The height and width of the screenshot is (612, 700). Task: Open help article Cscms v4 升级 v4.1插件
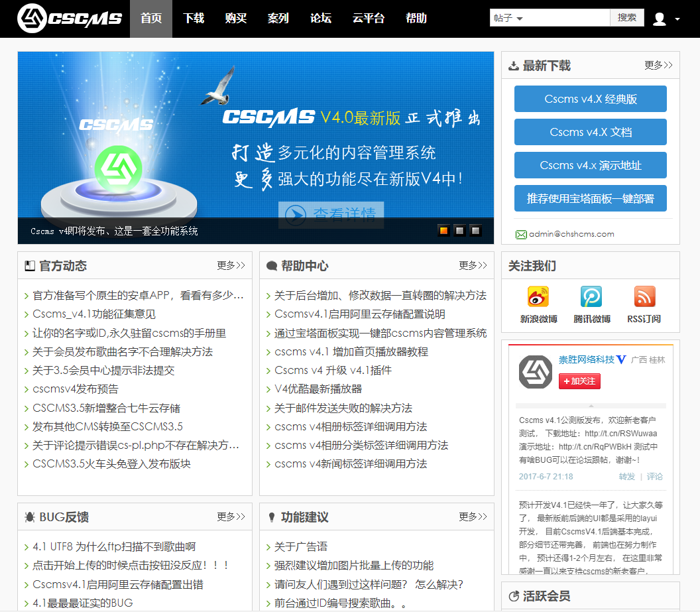[333, 371]
